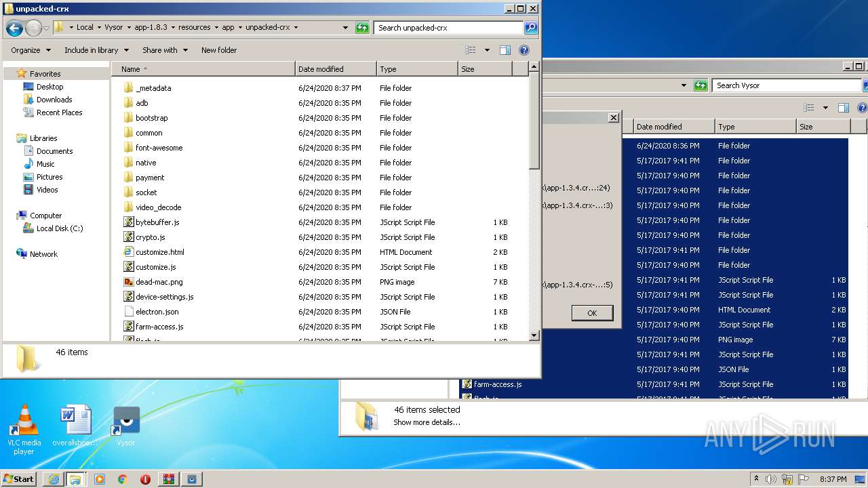Click the Start button
Screen dimensions: 868x488
19,479
